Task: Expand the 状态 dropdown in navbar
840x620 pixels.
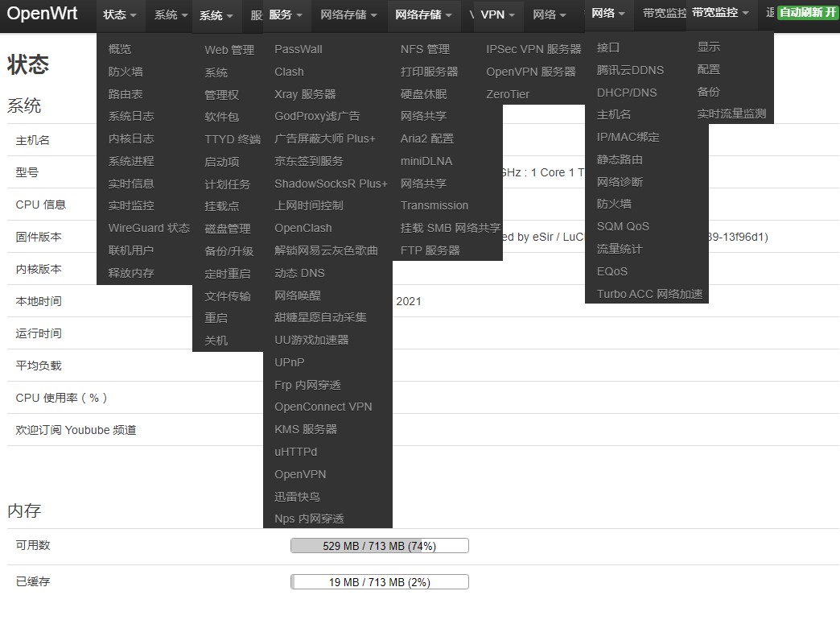Action: click(119, 14)
